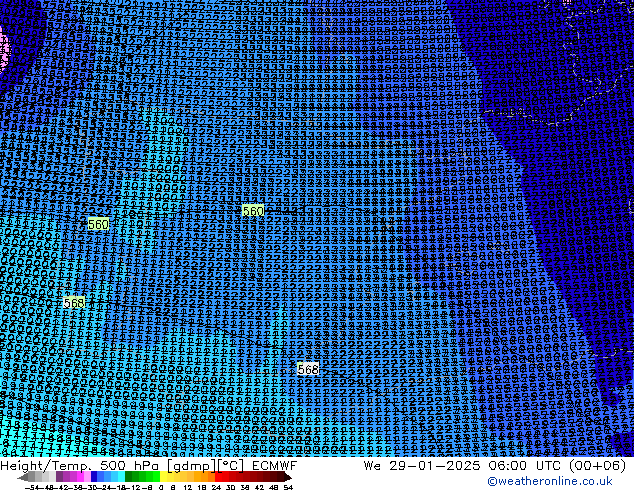
Task: Click the 24 value under the legend
Action: coord(216,487)
